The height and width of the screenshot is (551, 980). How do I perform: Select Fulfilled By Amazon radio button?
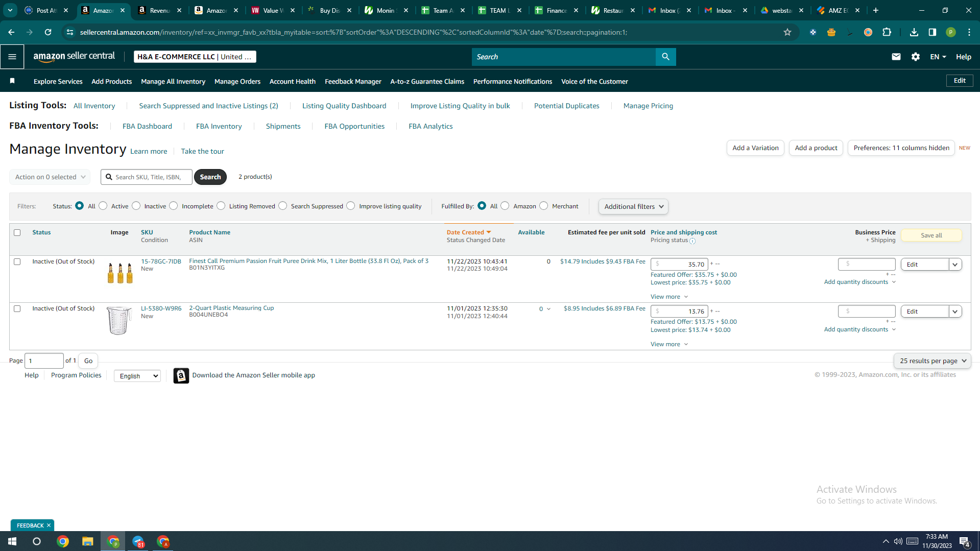pos(505,206)
